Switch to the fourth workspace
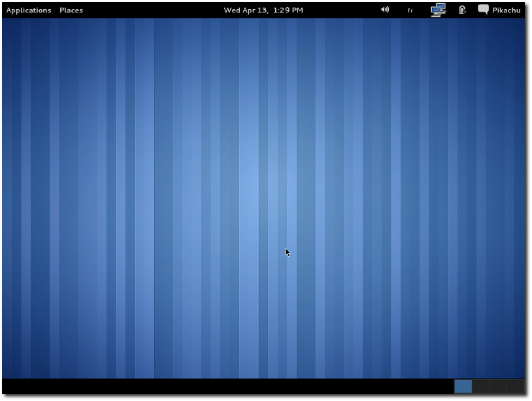532x401 pixels. (x=516, y=387)
